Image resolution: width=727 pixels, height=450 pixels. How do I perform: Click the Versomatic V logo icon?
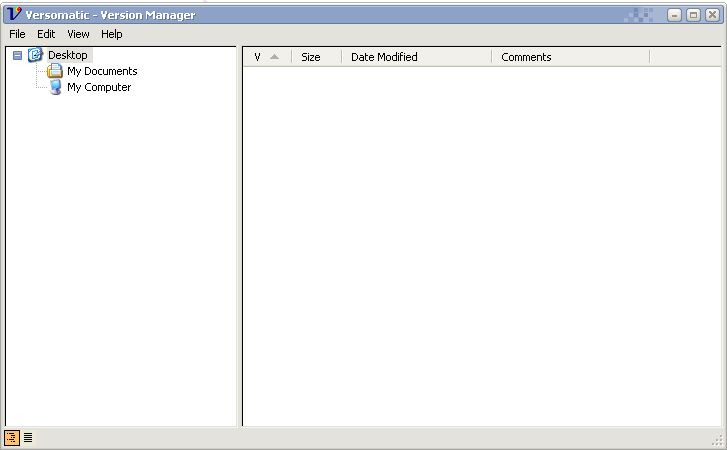[x=14, y=14]
